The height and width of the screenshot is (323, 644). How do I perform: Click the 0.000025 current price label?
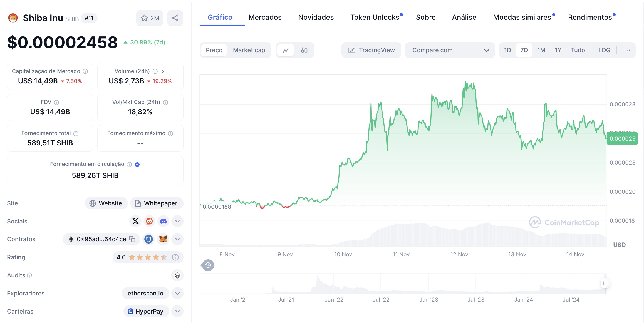[622, 139]
